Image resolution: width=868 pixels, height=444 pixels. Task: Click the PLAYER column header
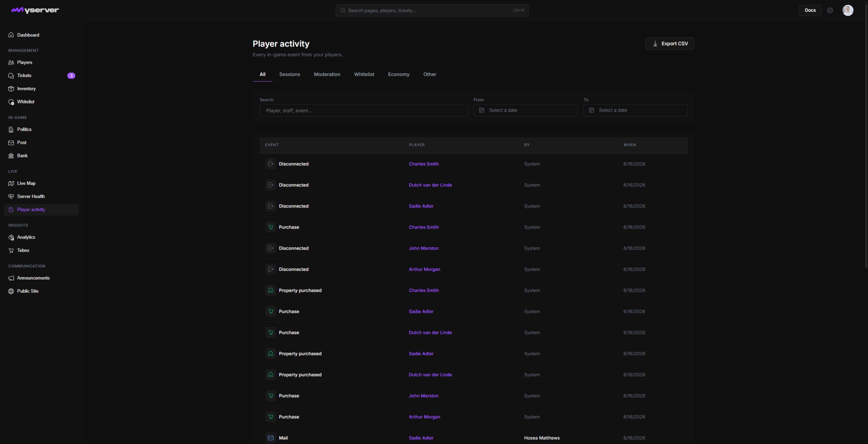tap(416, 145)
